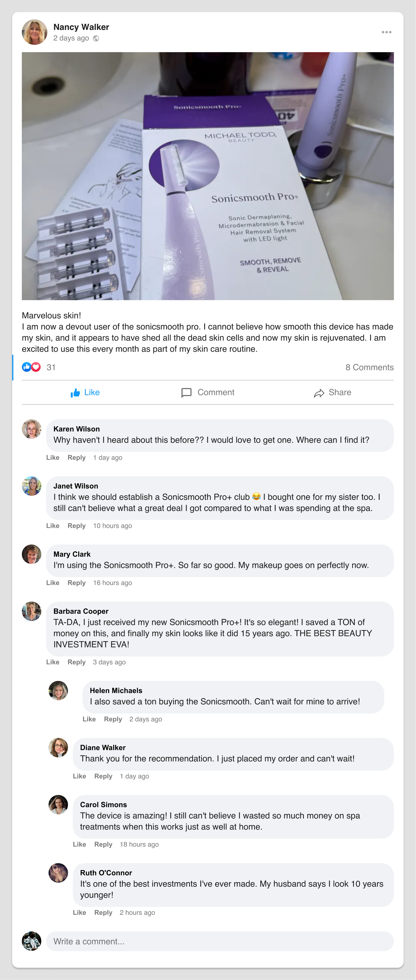The height and width of the screenshot is (980, 416).
Task: Like Carol Simons' comment
Action: (x=79, y=844)
